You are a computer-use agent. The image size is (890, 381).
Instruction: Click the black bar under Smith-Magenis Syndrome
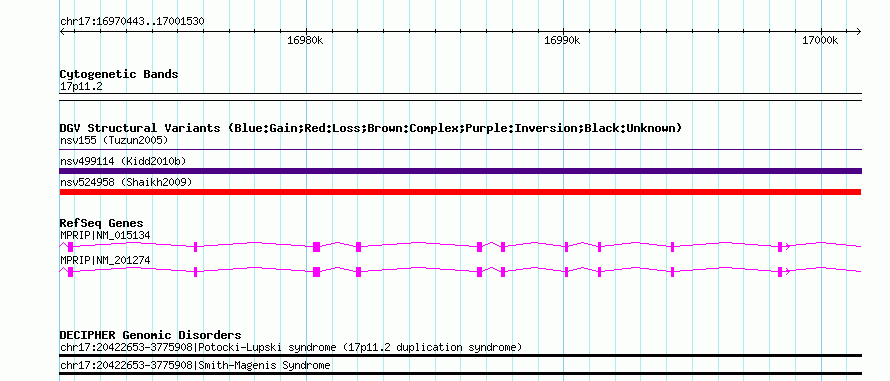pos(460,374)
